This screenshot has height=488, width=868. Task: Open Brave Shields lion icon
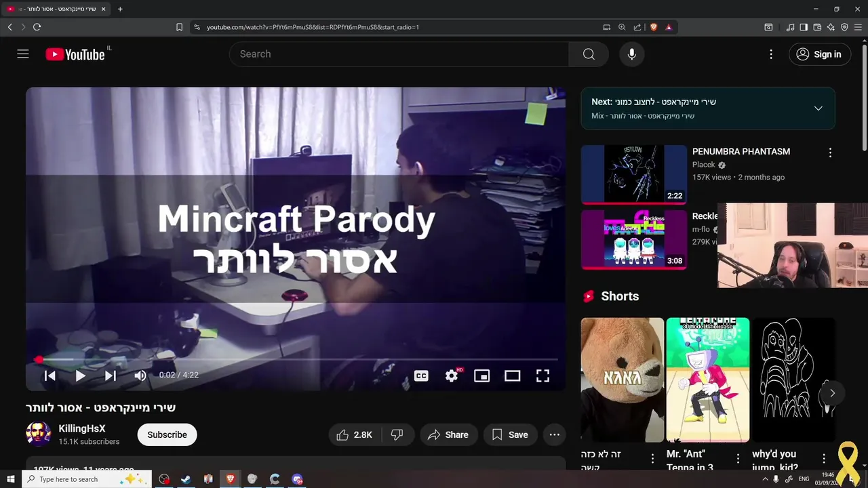(x=654, y=27)
